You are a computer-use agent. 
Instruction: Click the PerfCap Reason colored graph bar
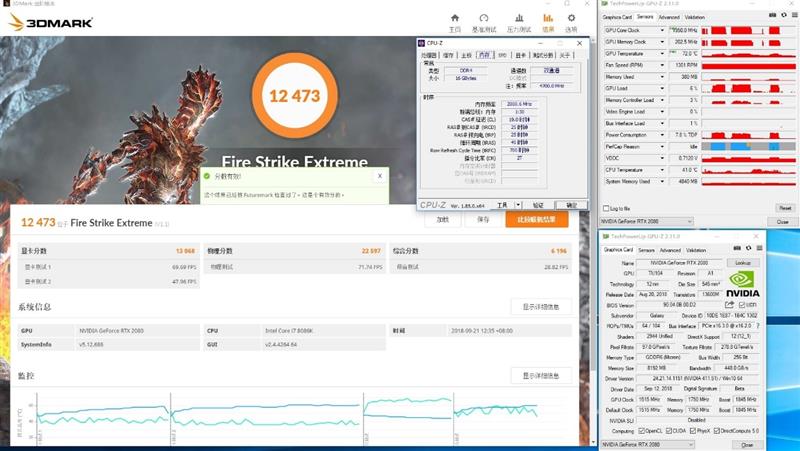pos(748,146)
